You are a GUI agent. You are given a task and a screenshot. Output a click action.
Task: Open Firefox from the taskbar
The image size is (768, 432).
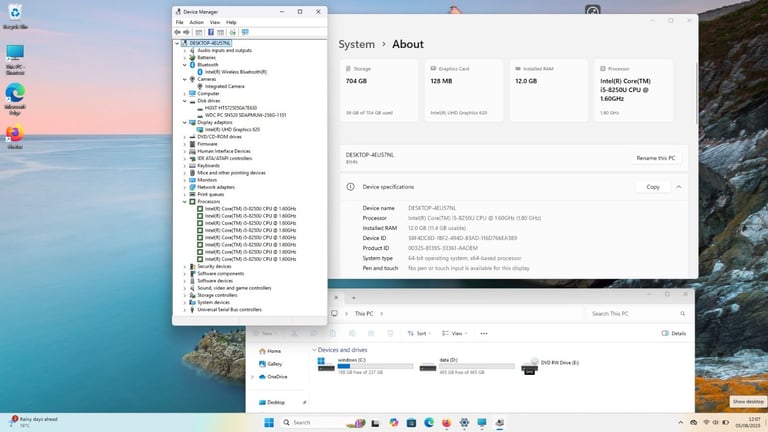pos(446,423)
